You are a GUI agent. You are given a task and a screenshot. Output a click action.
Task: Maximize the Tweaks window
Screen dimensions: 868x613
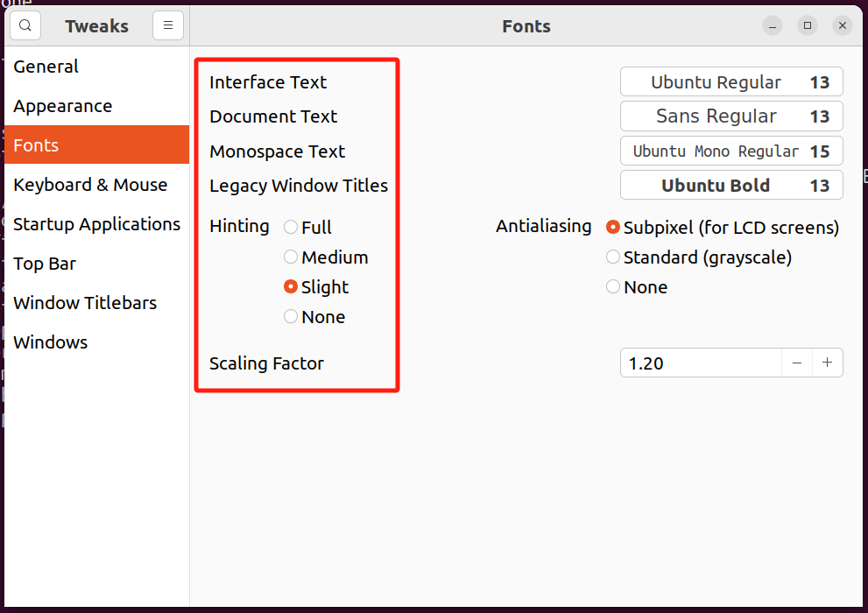pos(808,25)
